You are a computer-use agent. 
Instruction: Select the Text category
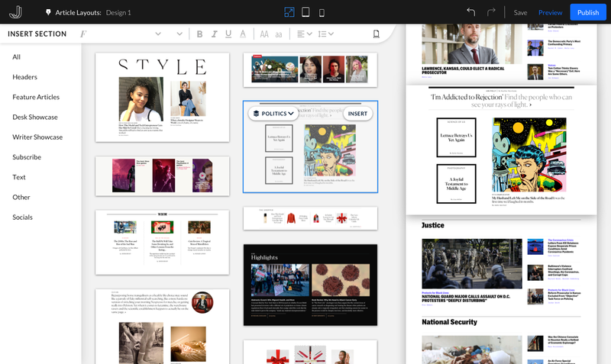point(18,177)
